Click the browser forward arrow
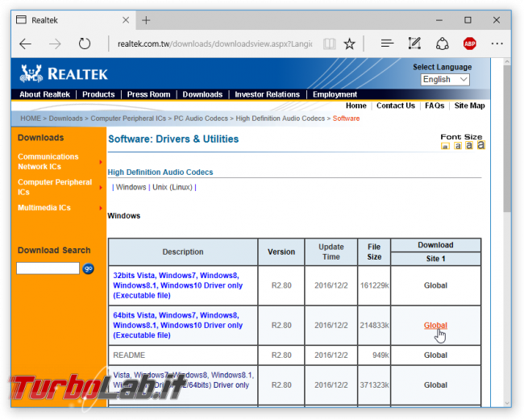 pos(55,44)
